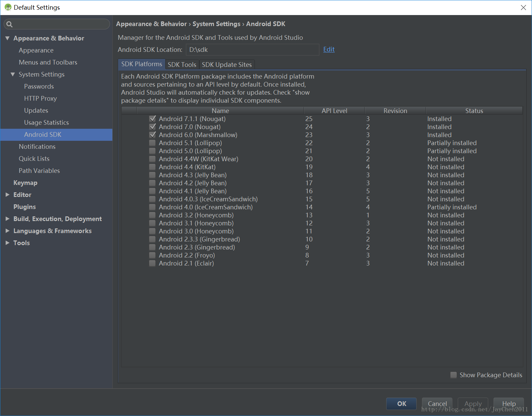Image resolution: width=532 pixels, height=416 pixels.
Task: Expand the Tools section arrow
Action: (x=7, y=243)
